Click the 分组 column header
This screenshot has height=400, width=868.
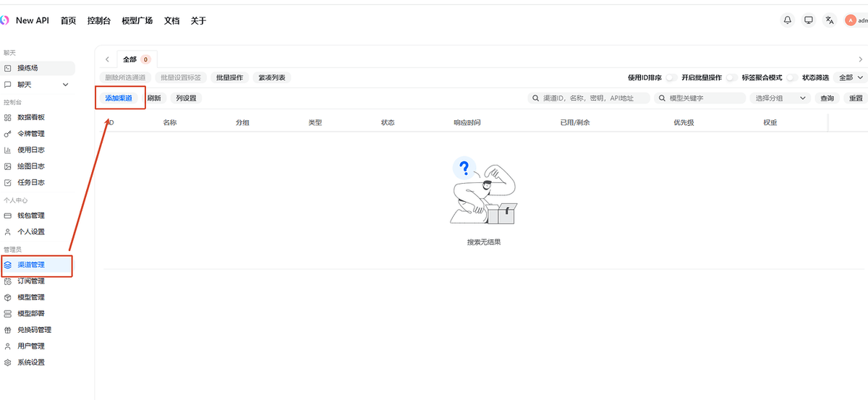(242, 123)
